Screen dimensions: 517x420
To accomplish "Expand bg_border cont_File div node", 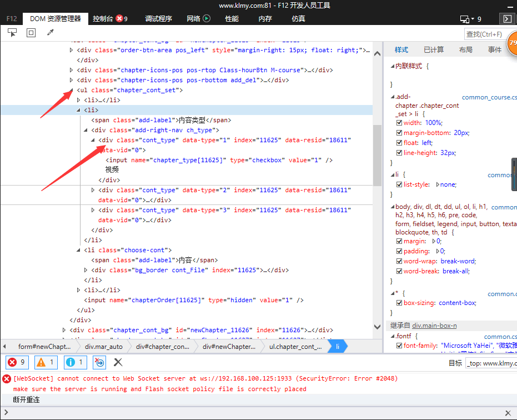I will pyautogui.click(x=86, y=270).
